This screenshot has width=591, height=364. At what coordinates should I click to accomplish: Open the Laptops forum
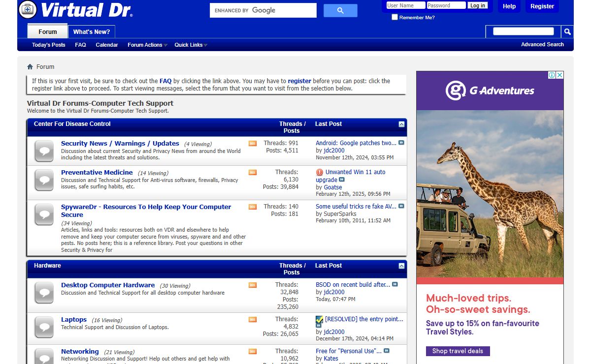74,320
